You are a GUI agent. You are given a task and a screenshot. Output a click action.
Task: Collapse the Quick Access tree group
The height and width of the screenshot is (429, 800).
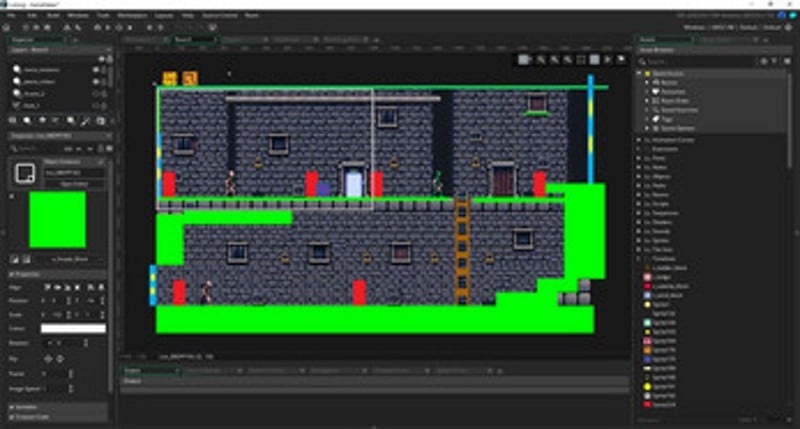pos(639,73)
